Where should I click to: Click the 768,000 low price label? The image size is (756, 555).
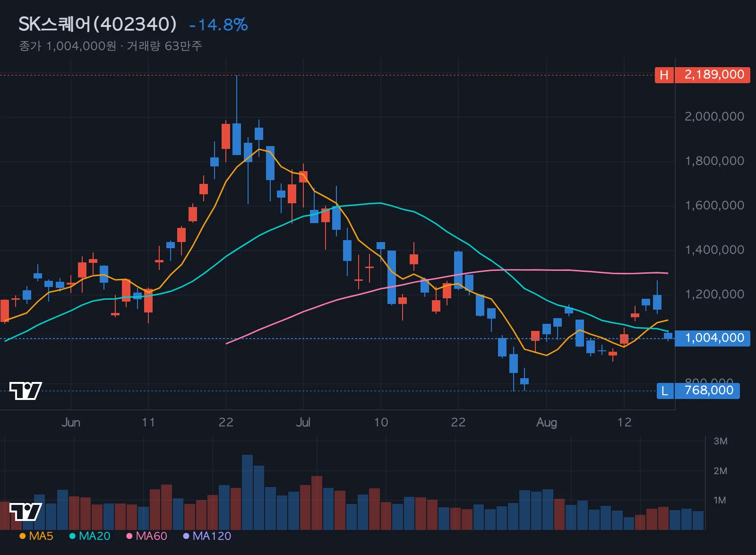point(707,391)
